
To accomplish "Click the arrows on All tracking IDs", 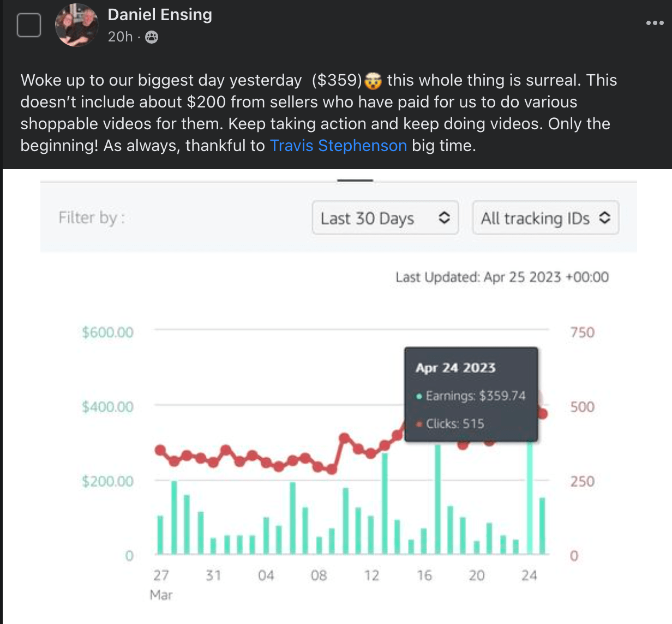I will 604,218.
